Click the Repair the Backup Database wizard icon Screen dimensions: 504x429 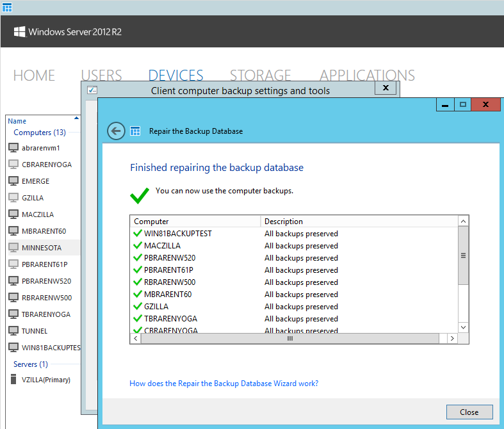click(135, 131)
